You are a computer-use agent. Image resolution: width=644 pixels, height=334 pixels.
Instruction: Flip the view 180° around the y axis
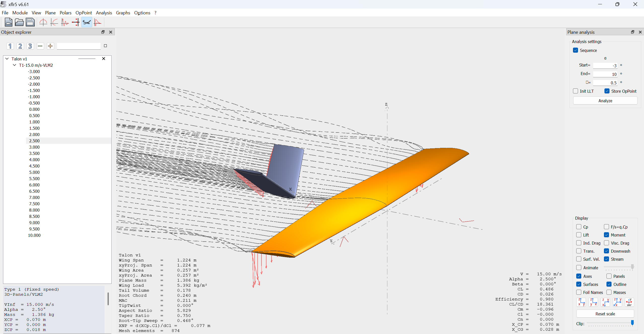coord(629,302)
